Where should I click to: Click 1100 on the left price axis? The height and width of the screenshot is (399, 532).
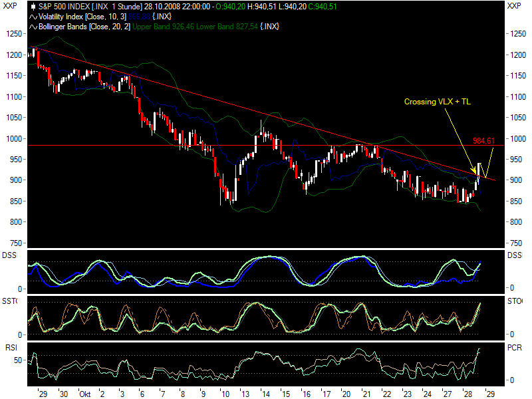coord(14,97)
